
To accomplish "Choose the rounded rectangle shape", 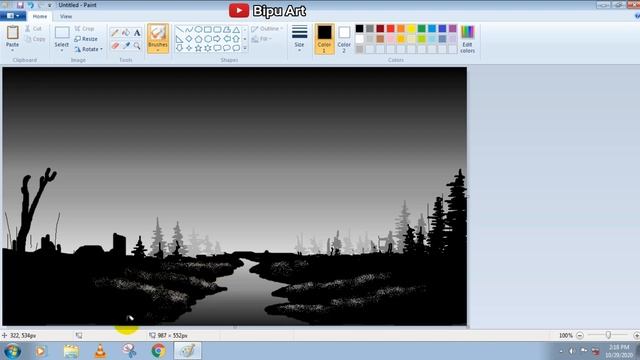I will 217,29.
